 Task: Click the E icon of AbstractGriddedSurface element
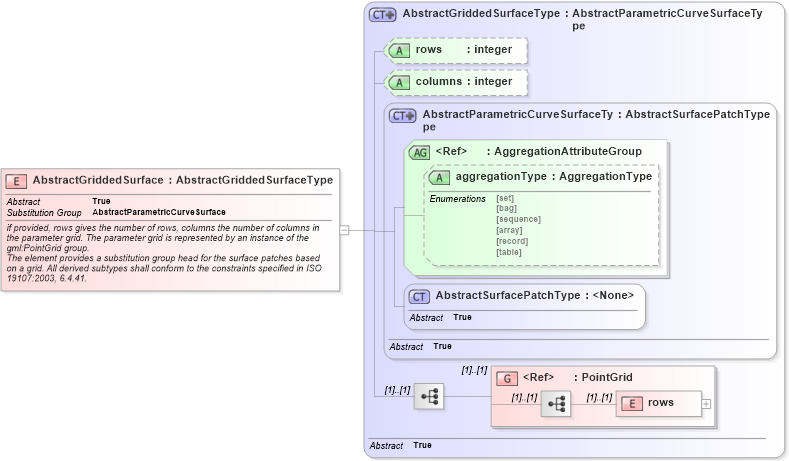(x=16, y=181)
